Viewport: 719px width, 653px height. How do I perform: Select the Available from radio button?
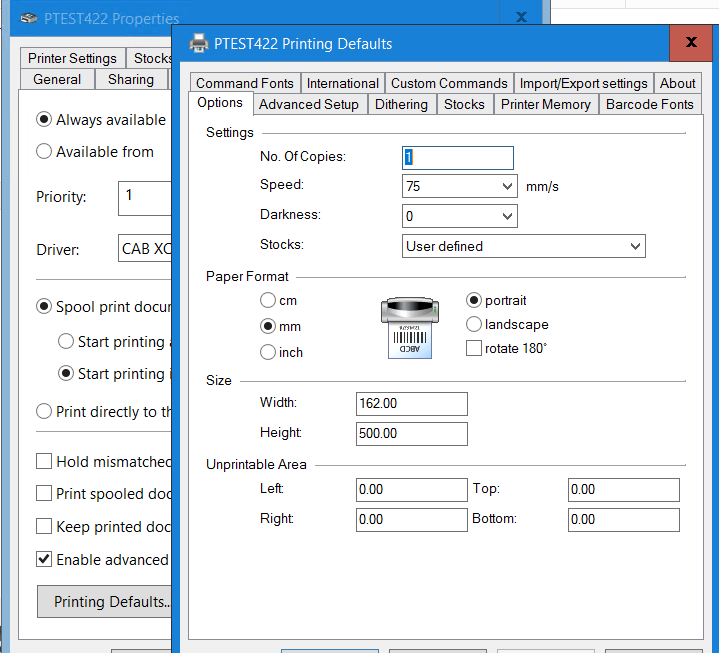(44, 152)
